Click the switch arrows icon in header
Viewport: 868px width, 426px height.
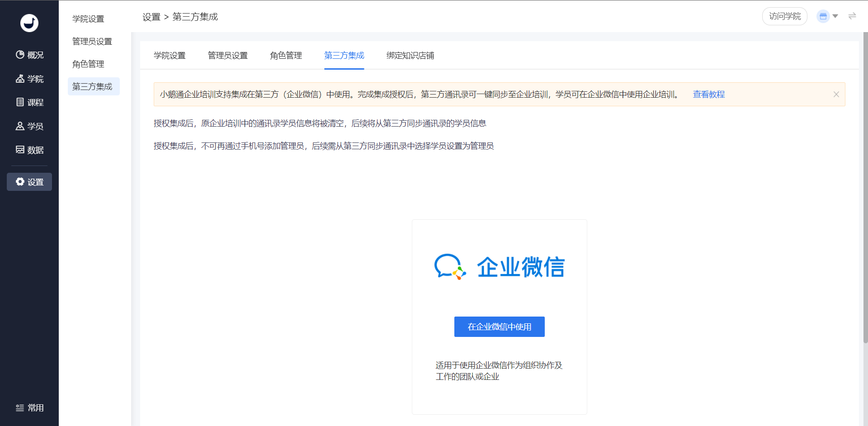pyautogui.click(x=852, y=16)
